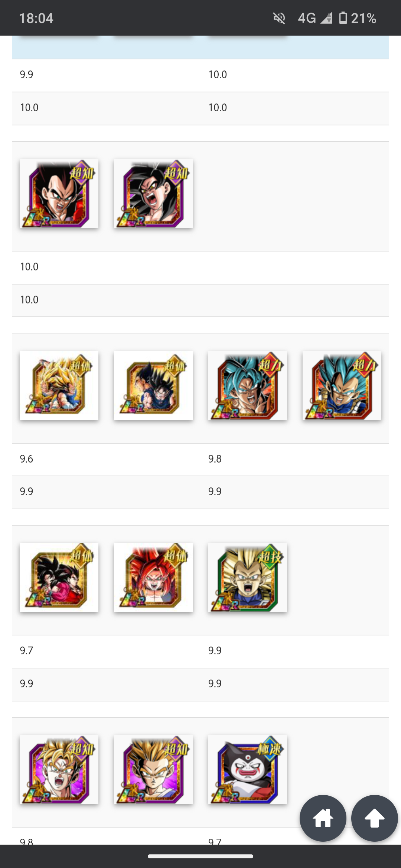Select the Super Saiyan Gohan screaming card

click(59, 769)
